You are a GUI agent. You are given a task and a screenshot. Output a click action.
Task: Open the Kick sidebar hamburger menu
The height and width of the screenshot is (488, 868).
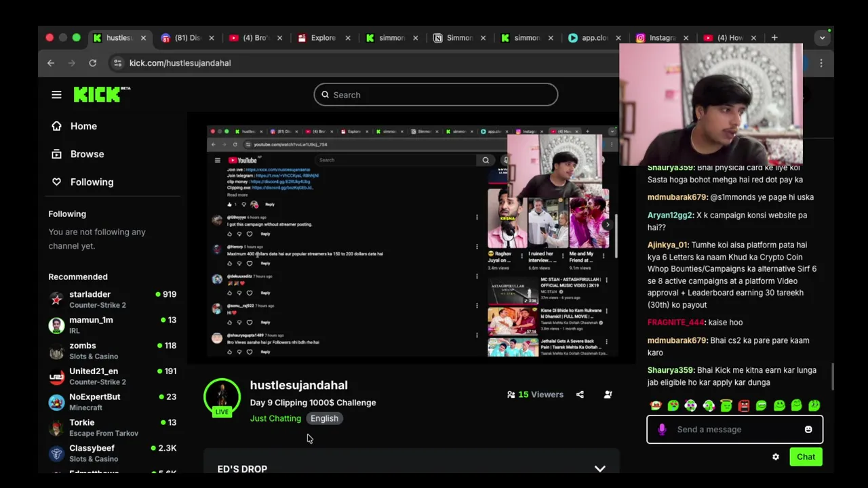click(x=56, y=95)
